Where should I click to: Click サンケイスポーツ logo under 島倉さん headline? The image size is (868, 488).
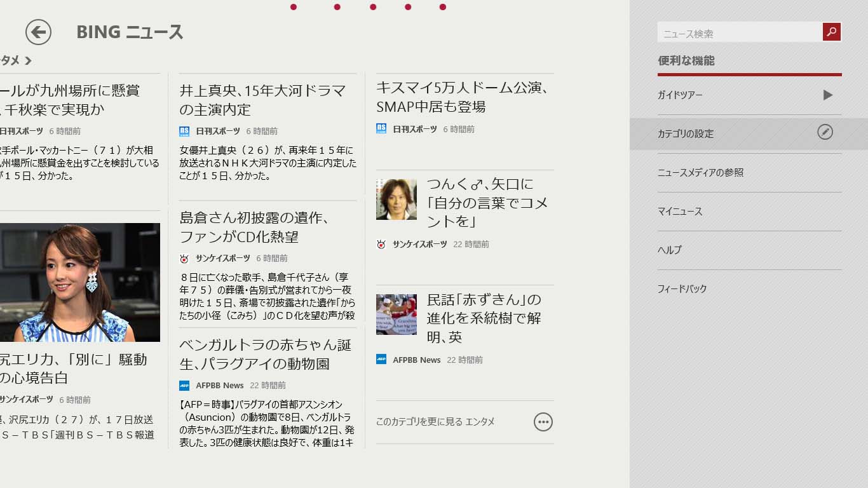tap(184, 258)
